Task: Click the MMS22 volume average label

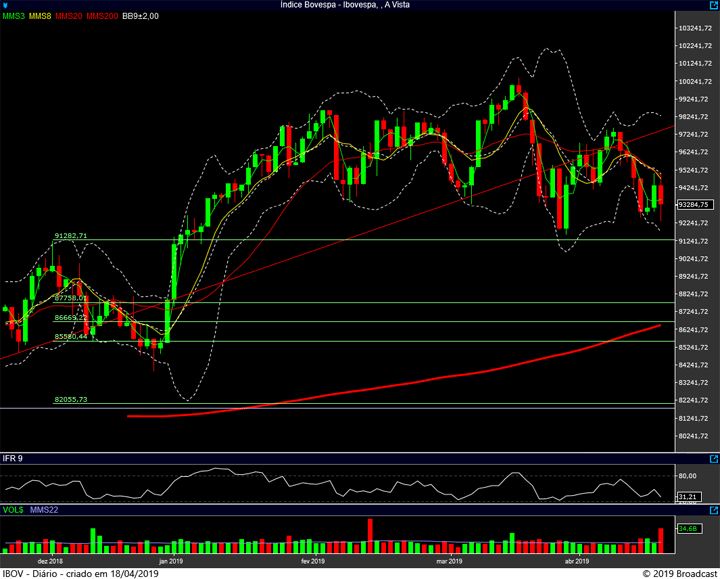Action: (x=43, y=510)
